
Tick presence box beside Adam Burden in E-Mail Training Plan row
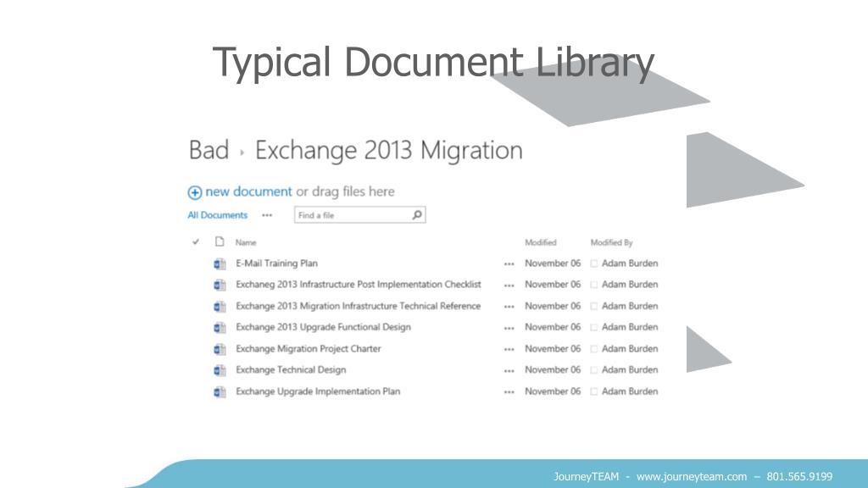click(594, 264)
